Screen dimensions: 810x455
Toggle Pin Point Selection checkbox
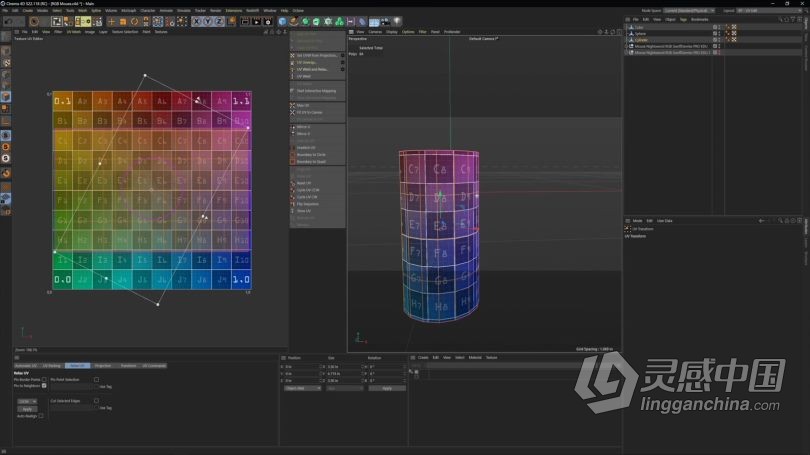(x=96, y=380)
